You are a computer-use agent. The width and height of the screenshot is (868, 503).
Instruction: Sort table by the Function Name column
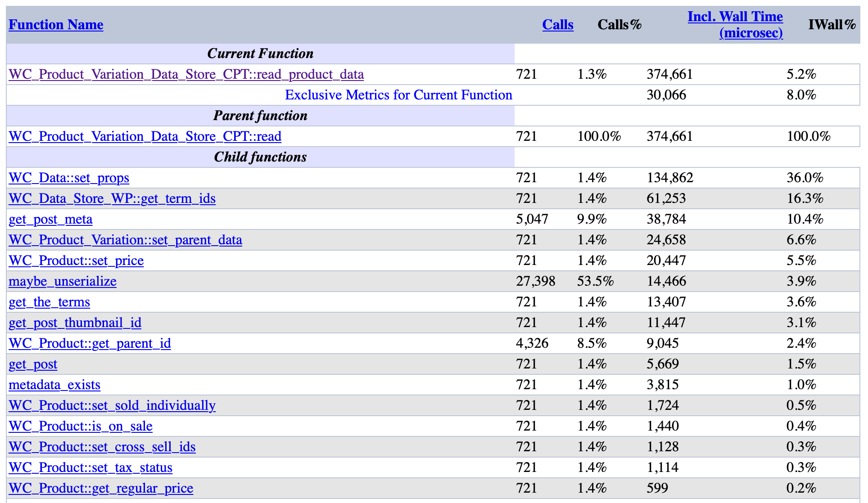[55, 25]
